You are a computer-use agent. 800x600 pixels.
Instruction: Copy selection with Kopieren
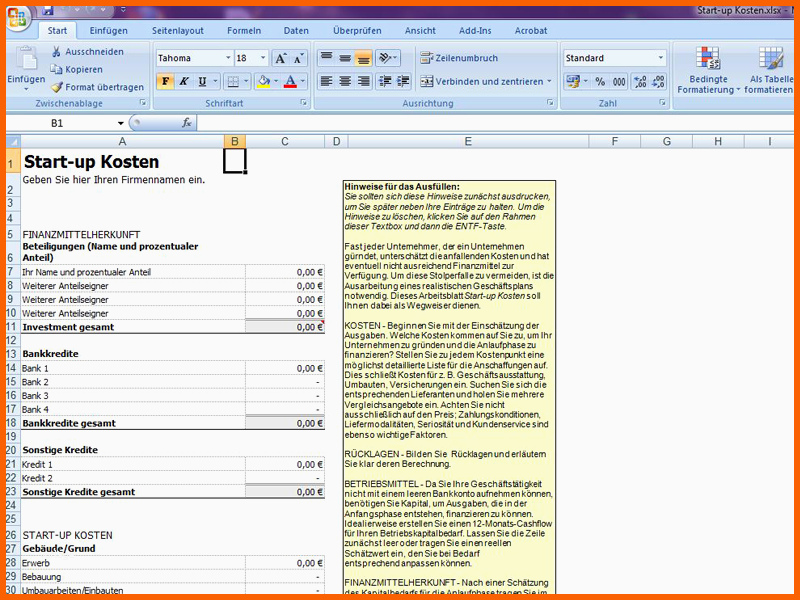pos(77,69)
